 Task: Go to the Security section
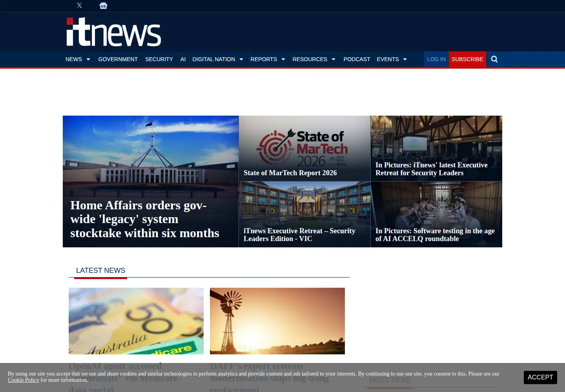pyautogui.click(x=159, y=59)
